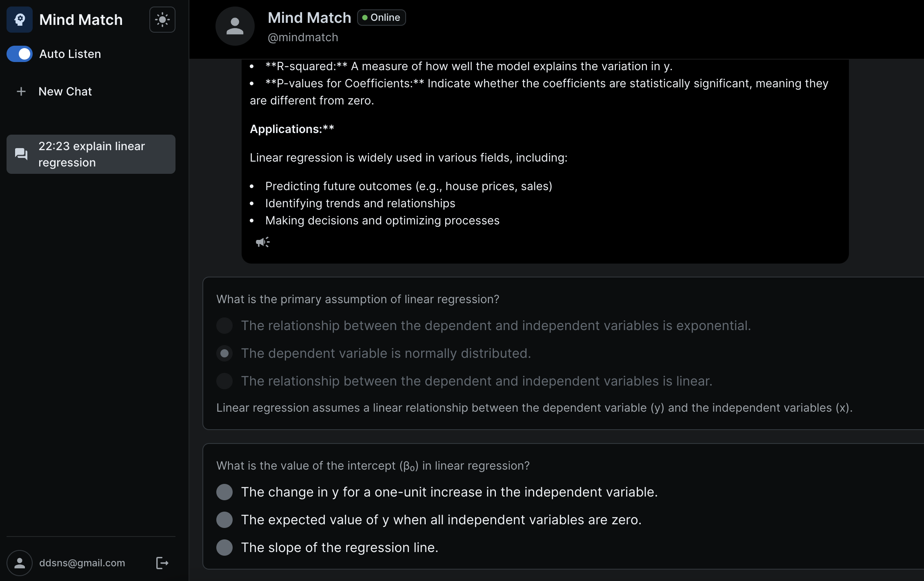Image resolution: width=924 pixels, height=581 pixels.
Task: Turn off the Auto Listen switch
Action: (20, 54)
